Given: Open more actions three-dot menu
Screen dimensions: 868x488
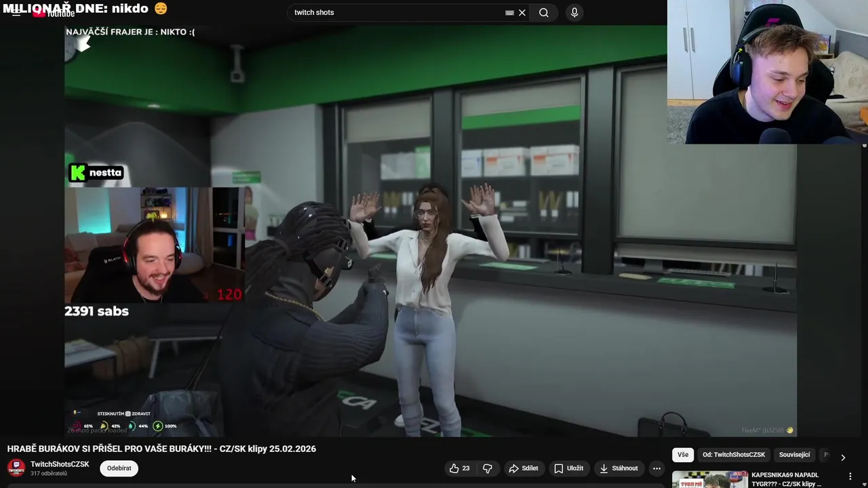Looking at the screenshot, I should pos(656,468).
